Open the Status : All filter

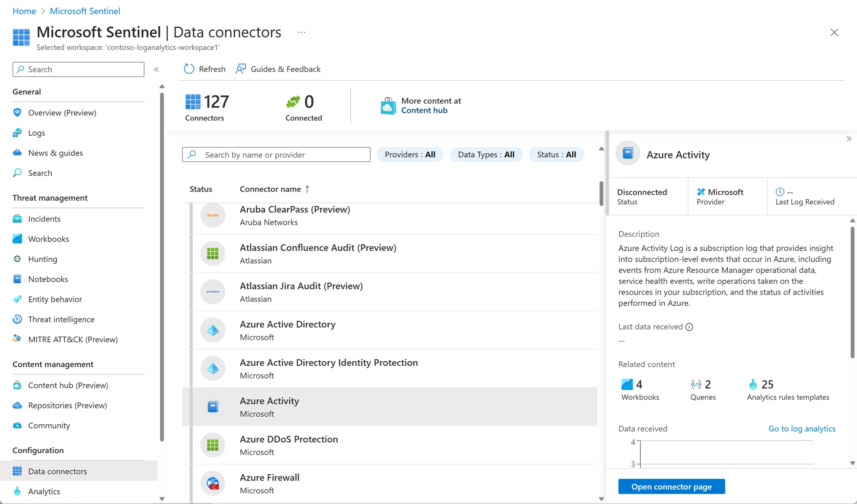tap(556, 154)
